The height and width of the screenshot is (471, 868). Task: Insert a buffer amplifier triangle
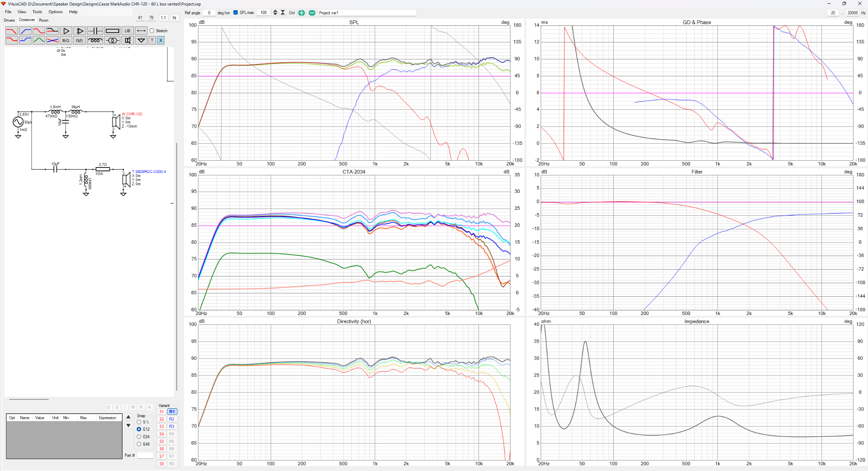66,31
